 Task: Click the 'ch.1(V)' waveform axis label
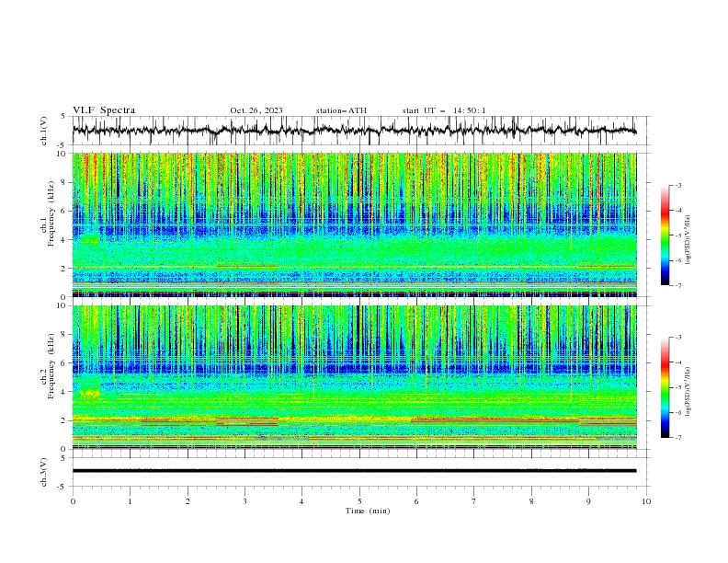coord(44,131)
